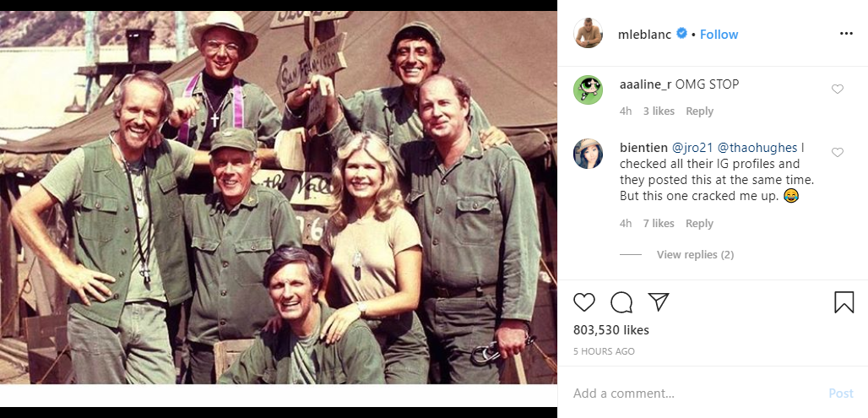Open mleblanc profile picture avatar
This screenshot has width=868, height=418.
coord(588,34)
